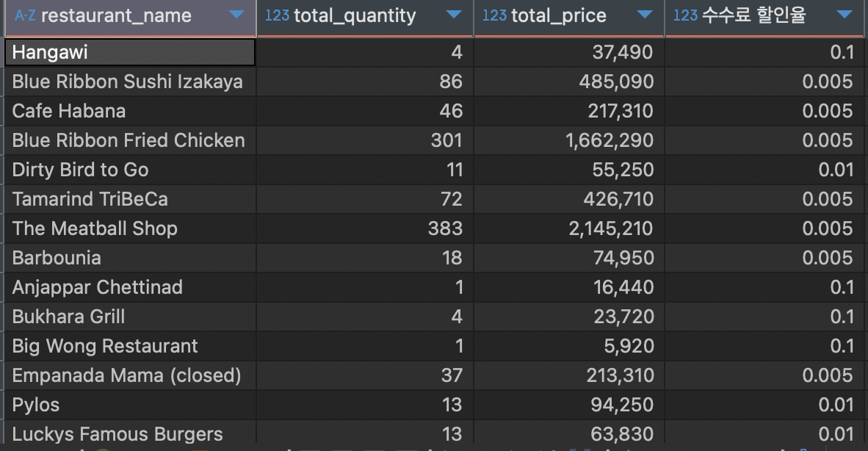Viewport: 868px width, 451px height.
Task: Click the 123 type icon of 수수료 할인율
Action: coord(685,15)
